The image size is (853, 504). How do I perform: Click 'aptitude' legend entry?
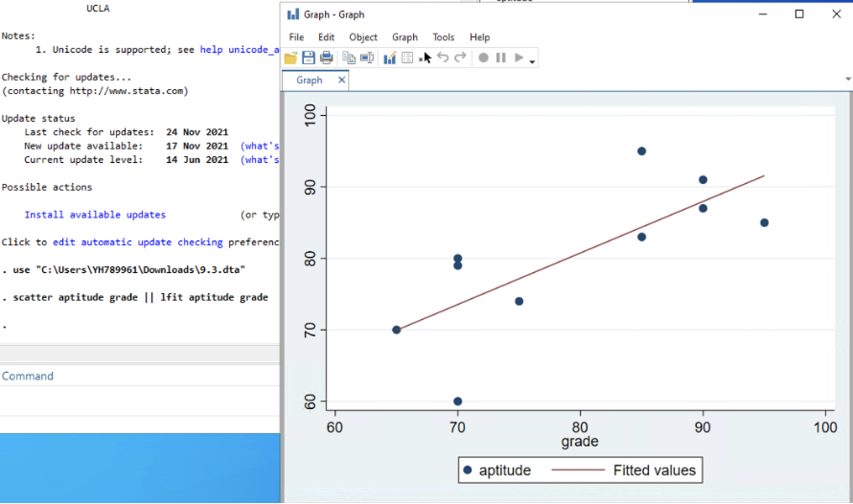496,470
